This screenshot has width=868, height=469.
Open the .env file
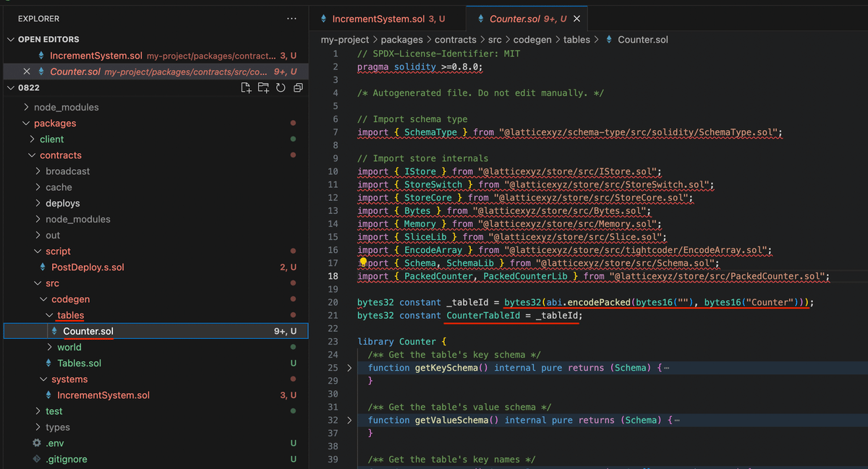pyautogui.click(x=156, y=443)
